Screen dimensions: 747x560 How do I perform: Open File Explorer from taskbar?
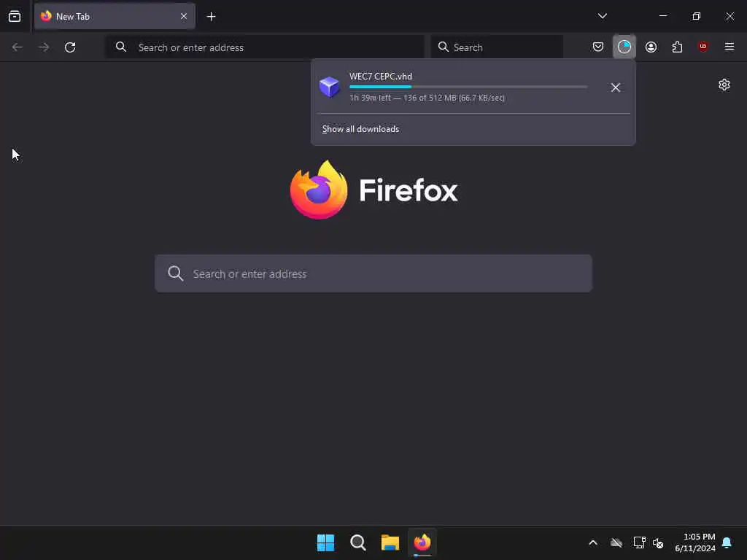(390, 542)
